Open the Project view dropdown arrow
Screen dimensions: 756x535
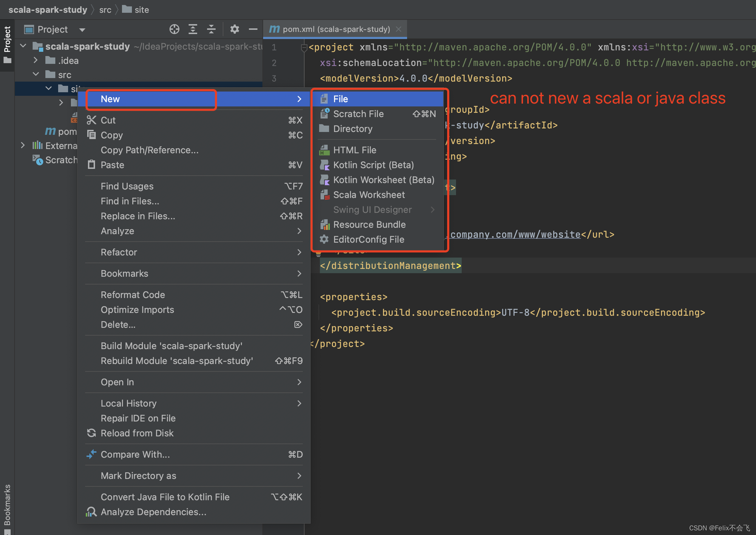click(x=82, y=30)
